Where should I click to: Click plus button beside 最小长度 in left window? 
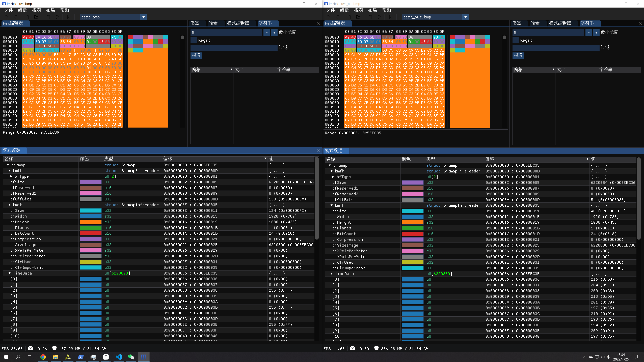tap(274, 33)
